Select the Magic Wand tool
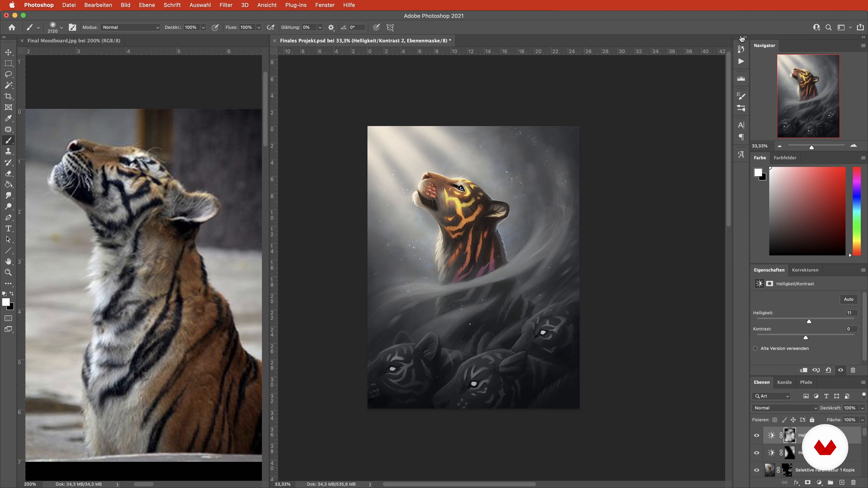868x488 pixels. (8, 85)
